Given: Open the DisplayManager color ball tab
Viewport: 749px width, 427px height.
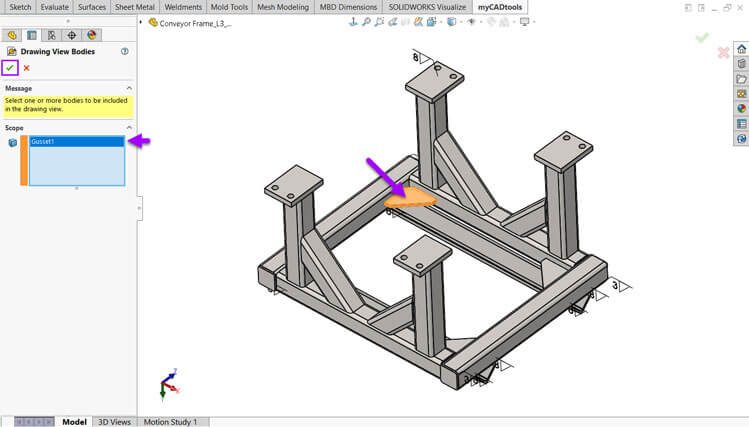Looking at the screenshot, I should 92,35.
